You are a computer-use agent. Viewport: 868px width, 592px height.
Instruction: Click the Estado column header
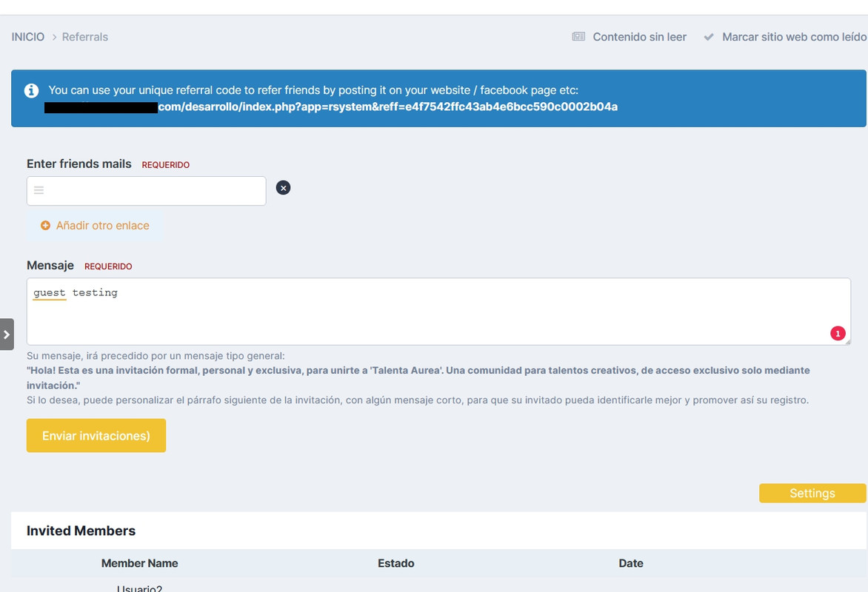(395, 563)
